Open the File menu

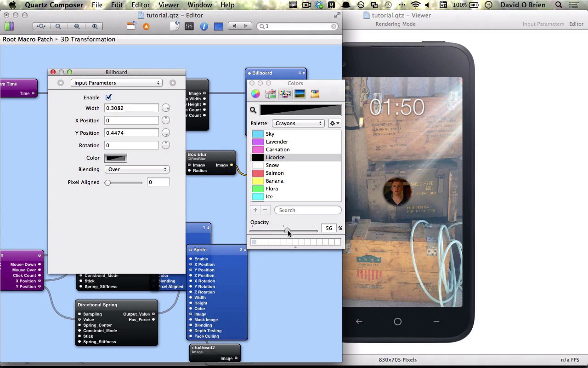(x=97, y=5)
